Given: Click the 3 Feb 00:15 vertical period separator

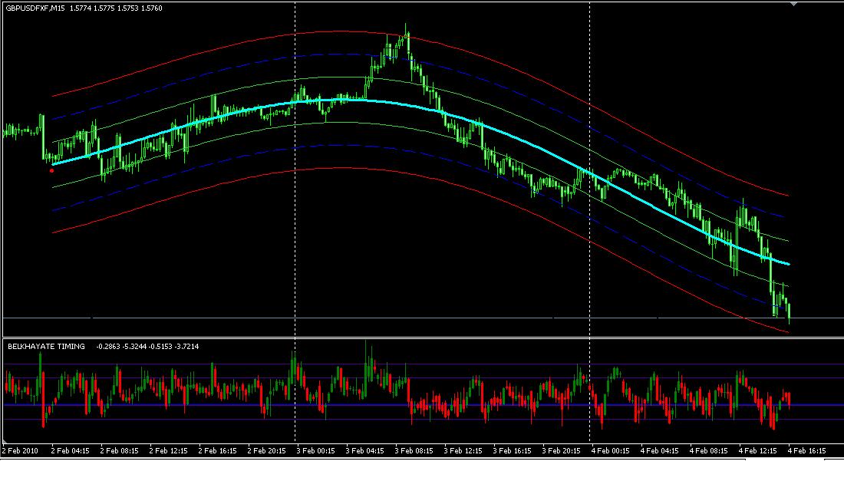Looking at the screenshot, I should tap(295, 230).
